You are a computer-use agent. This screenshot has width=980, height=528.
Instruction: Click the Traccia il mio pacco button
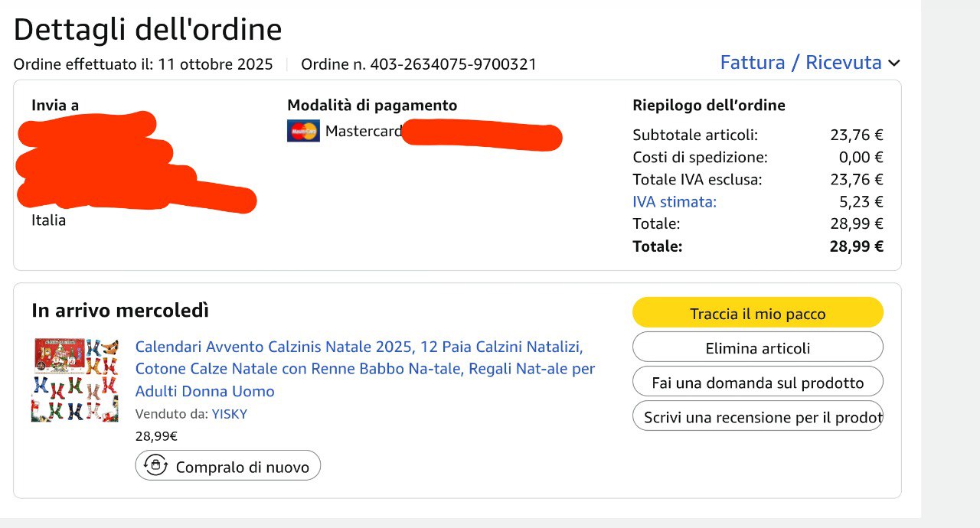tap(757, 313)
